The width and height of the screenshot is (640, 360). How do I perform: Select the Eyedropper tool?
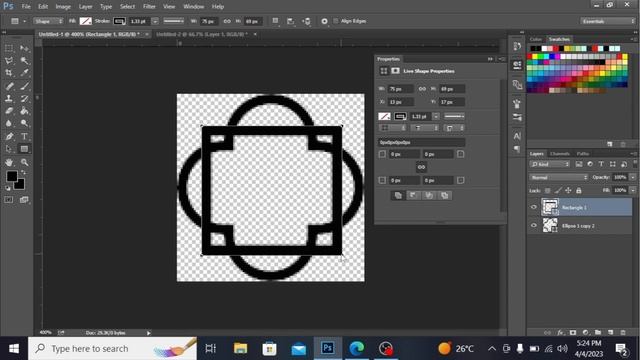click(24, 73)
